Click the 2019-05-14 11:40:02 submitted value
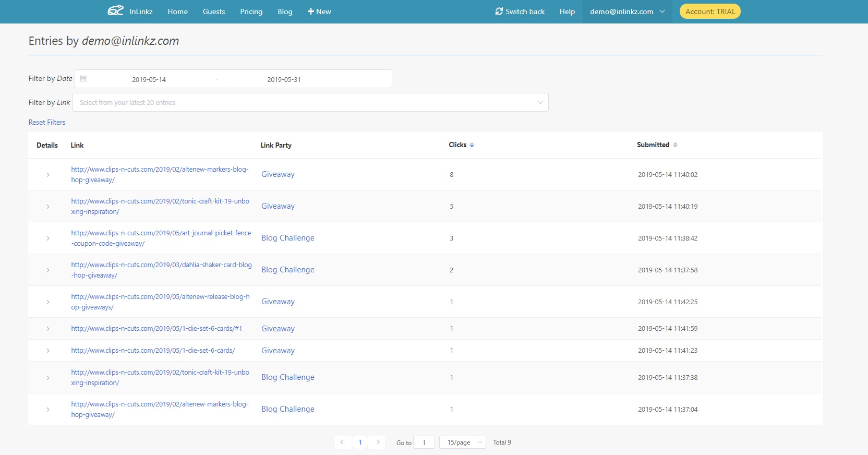Screen dimensions: 868x455 click(x=668, y=175)
